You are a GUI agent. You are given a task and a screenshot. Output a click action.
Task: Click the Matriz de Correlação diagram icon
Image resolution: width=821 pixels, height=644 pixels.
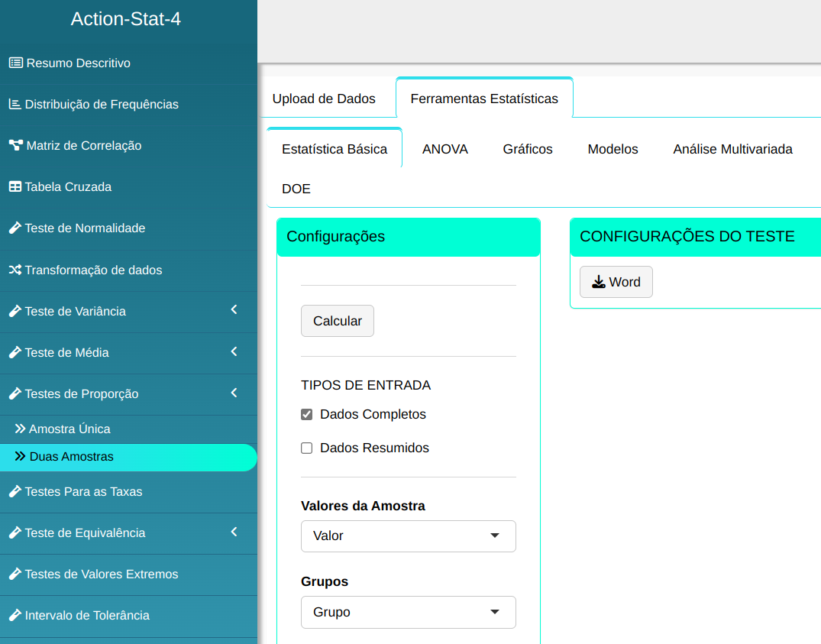(15, 145)
